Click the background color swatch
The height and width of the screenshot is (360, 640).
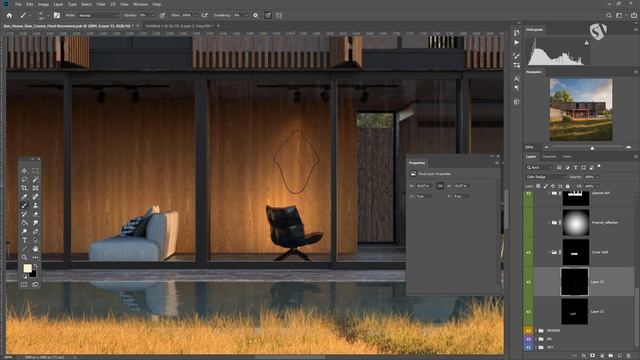coord(33,274)
